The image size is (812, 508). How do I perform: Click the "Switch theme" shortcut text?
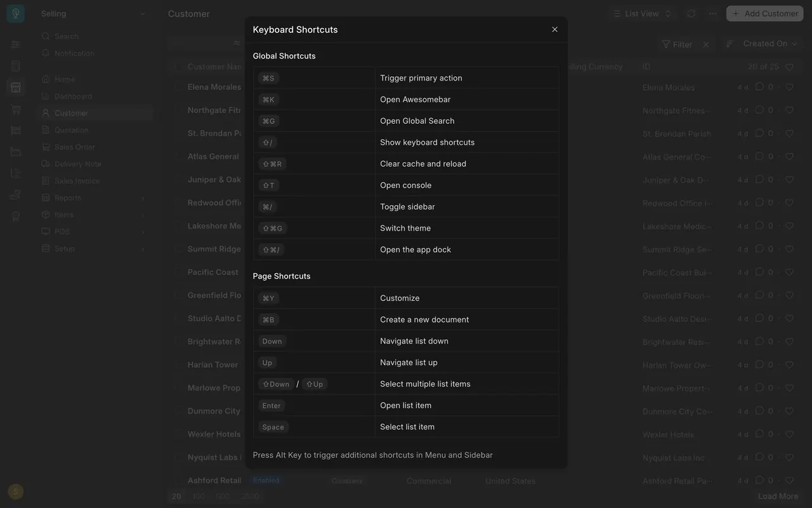405,229
